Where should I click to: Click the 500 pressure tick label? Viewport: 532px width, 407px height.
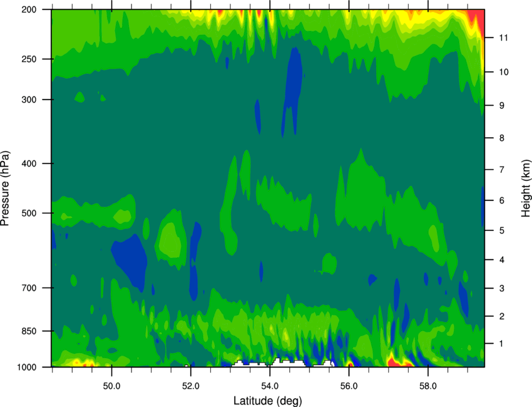click(x=29, y=213)
